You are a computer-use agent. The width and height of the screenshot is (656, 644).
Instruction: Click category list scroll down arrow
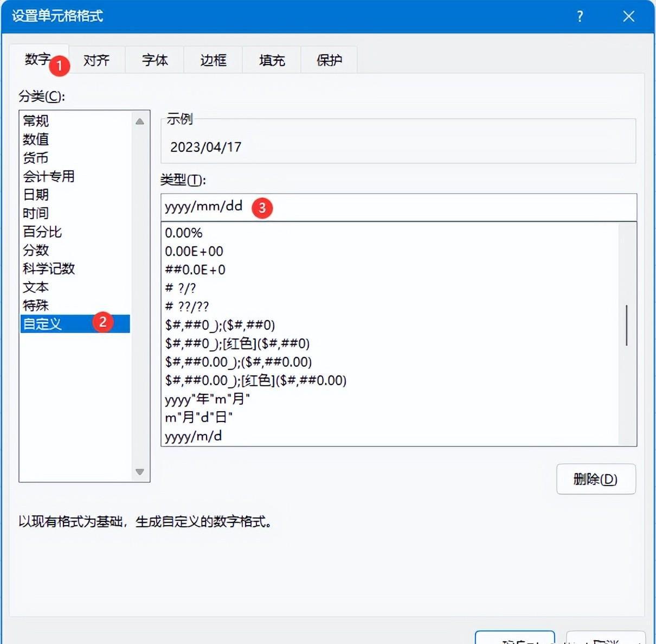(x=140, y=472)
